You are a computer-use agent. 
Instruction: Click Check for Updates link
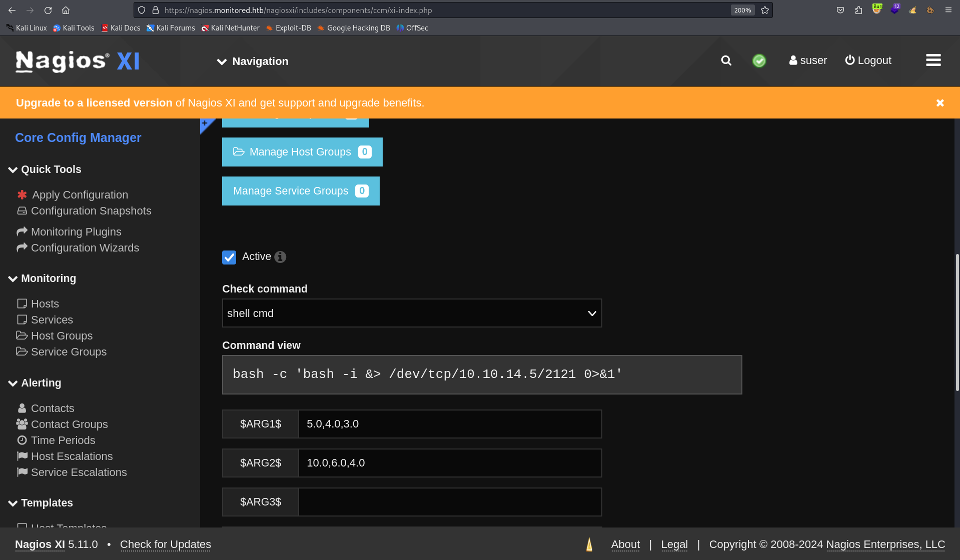pos(166,544)
